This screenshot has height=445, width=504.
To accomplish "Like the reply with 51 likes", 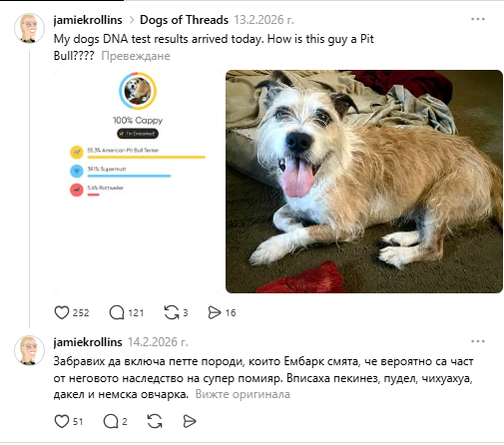I will click(62, 421).
